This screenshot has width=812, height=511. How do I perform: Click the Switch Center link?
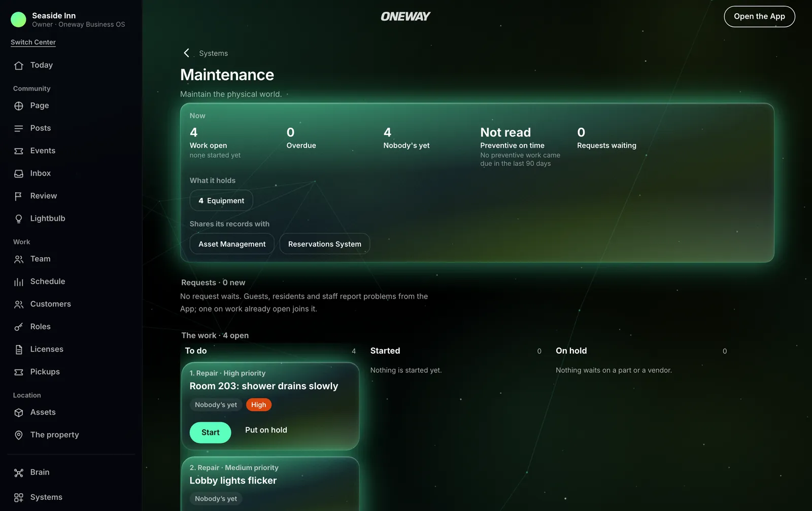(33, 42)
